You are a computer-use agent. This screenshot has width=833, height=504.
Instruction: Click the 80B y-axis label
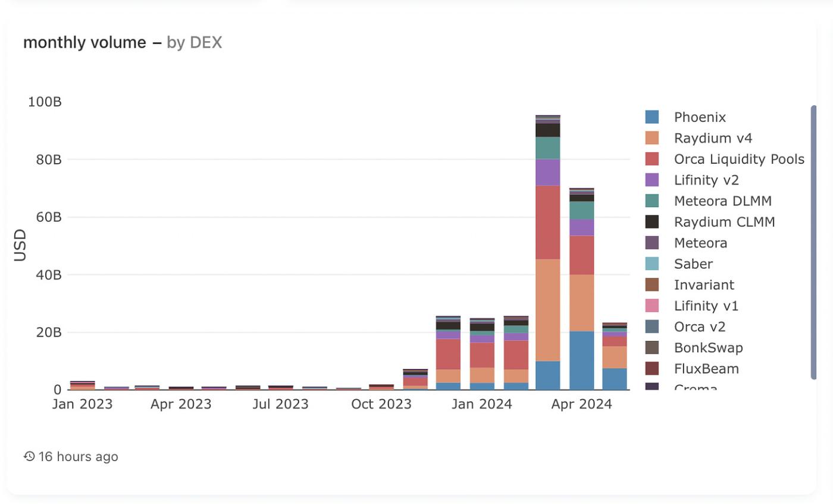click(x=48, y=159)
